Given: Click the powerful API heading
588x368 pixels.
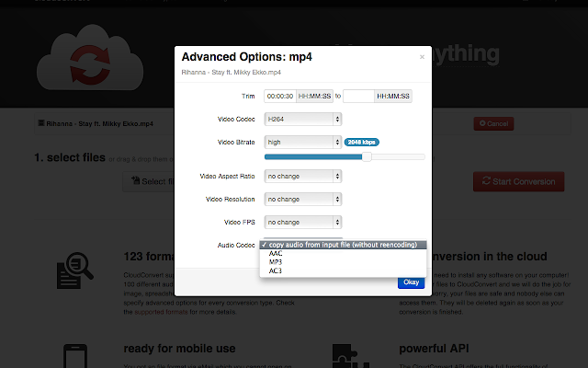Looking at the screenshot, I should point(434,349).
